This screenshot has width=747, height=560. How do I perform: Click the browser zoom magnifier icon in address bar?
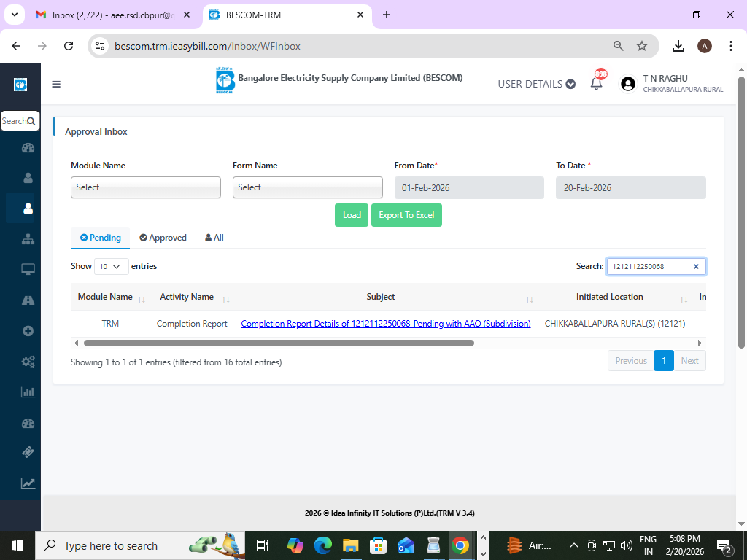pyautogui.click(x=619, y=46)
